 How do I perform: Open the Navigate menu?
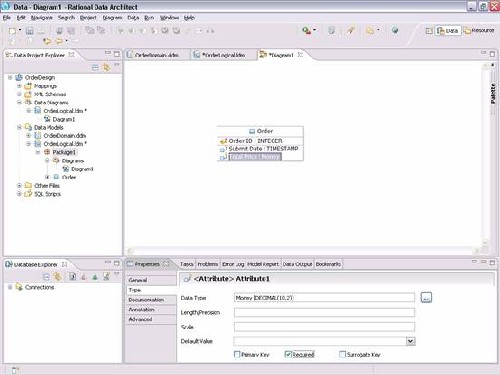point(42,18)
